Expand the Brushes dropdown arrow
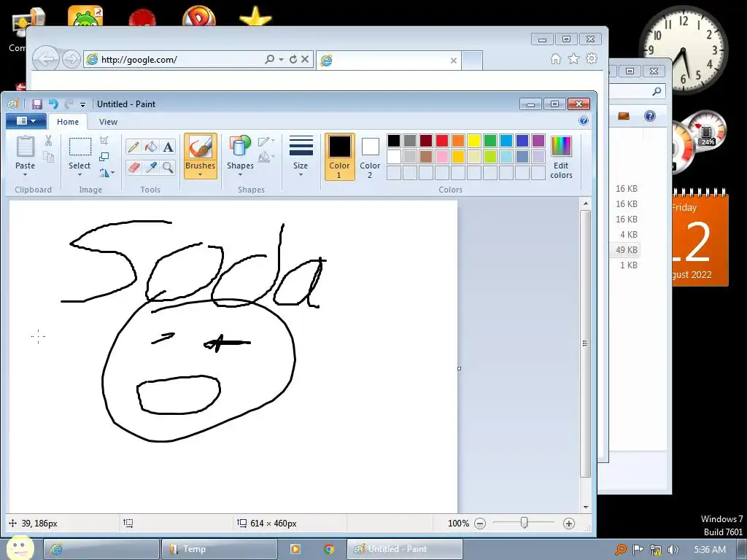747x560 pixels. (200, 175)
